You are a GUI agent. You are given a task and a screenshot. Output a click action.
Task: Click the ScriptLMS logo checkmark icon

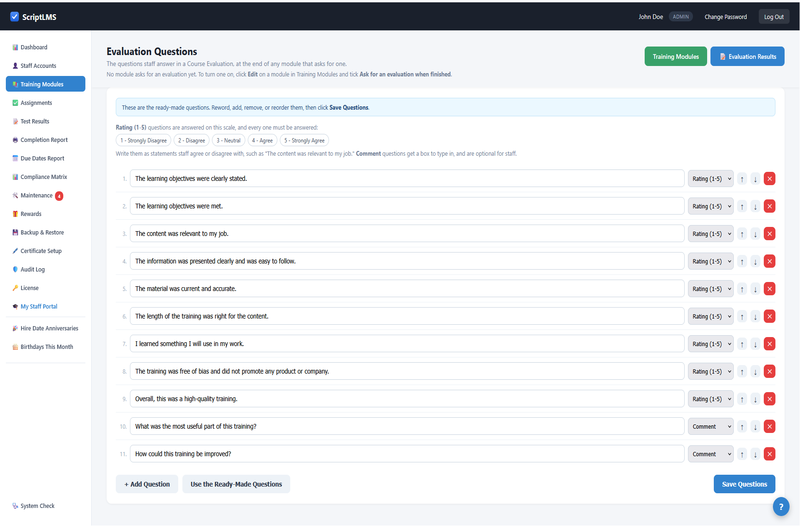point(14,16)
